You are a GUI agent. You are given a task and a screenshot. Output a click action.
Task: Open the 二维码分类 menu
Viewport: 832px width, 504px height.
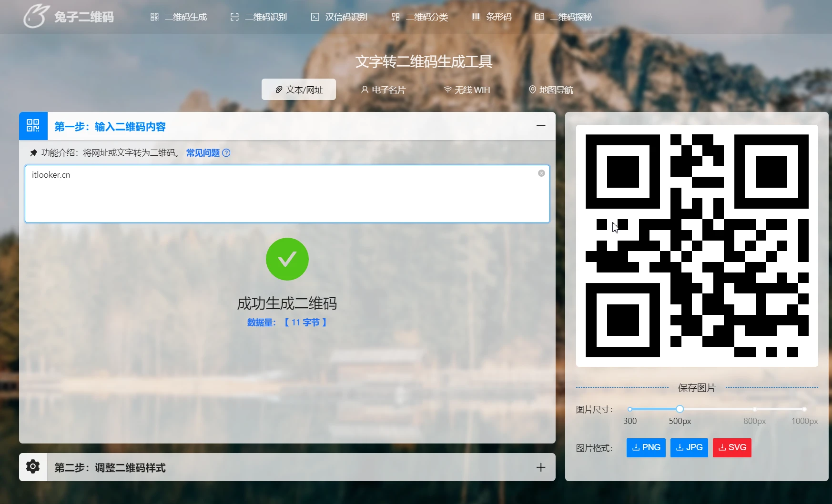pos(420,17)
